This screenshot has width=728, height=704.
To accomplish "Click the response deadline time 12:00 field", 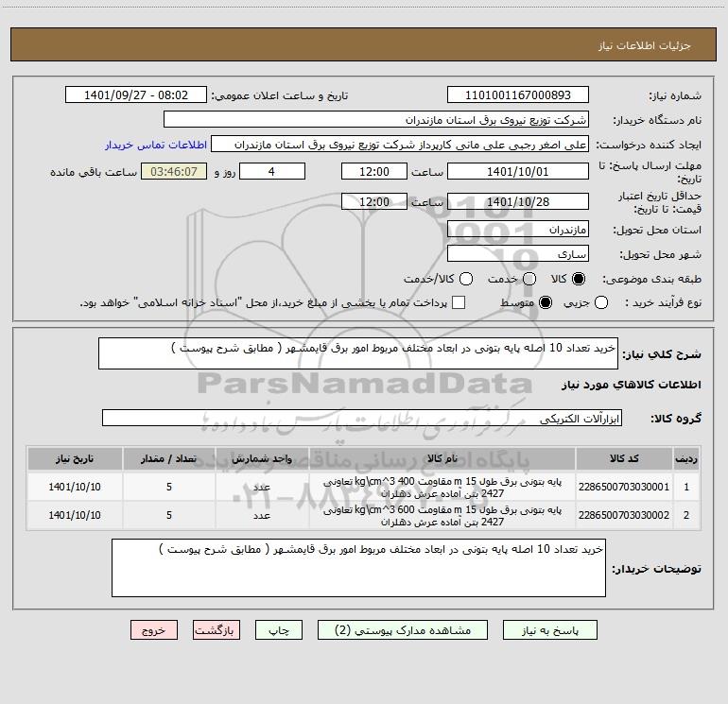I will [374, 171].
